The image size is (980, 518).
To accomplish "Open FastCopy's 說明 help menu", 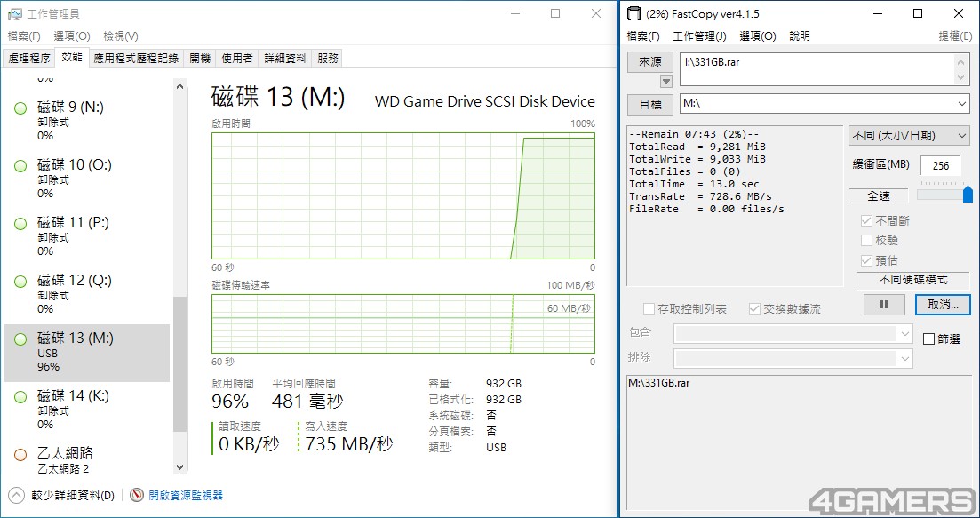I will tap(800, 36).
